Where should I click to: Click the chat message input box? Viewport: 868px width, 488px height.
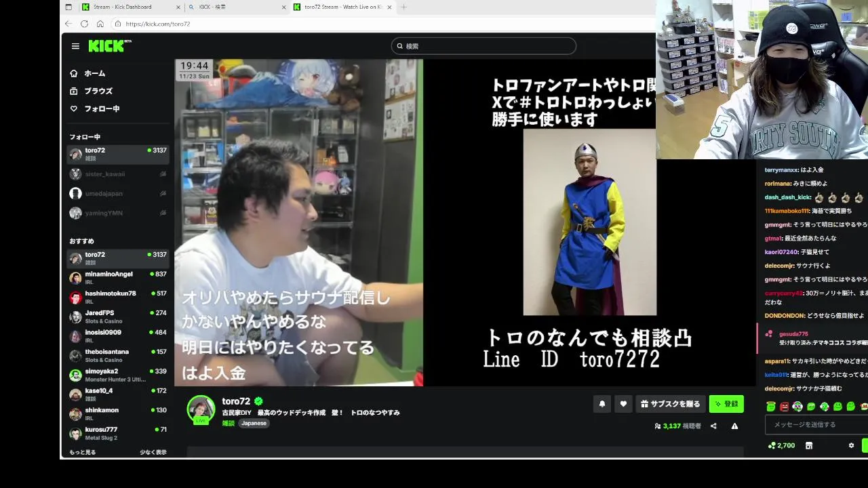(x=816, y=424)
